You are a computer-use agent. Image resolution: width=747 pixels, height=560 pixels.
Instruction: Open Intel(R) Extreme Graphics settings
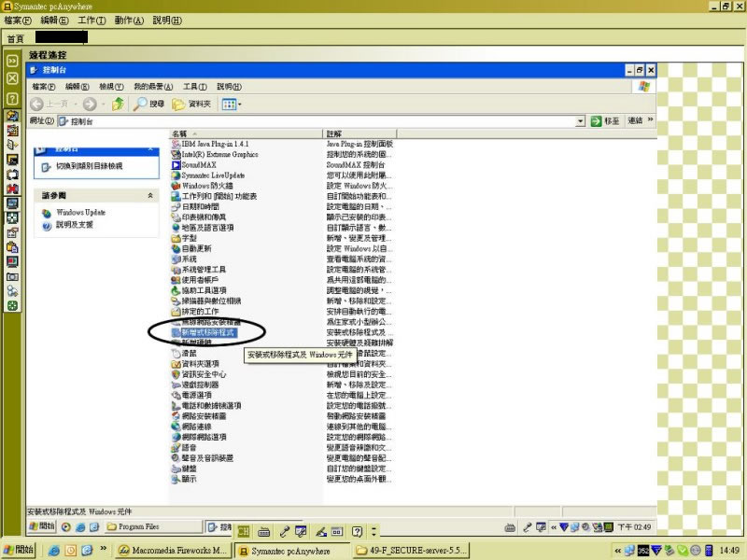(x=215, y=154)
